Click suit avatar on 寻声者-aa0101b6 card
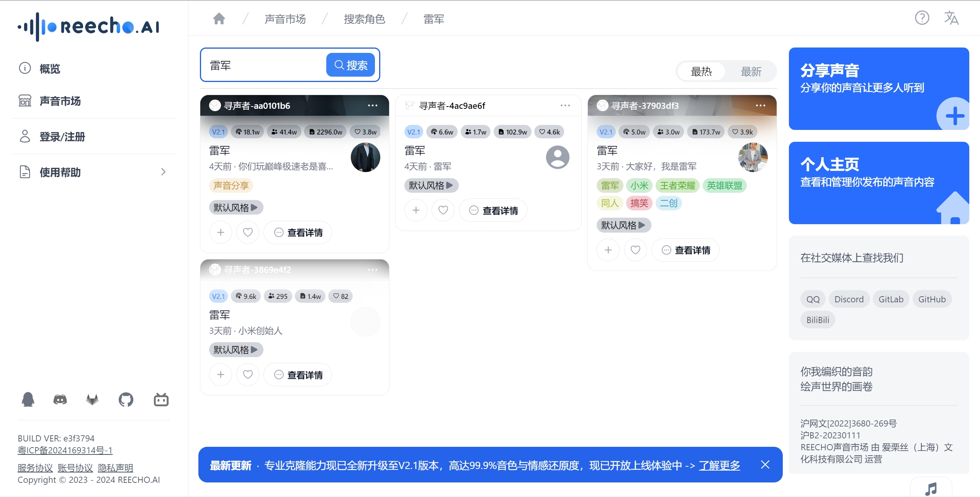Screen dimensions: 980x497 point(365,157)
